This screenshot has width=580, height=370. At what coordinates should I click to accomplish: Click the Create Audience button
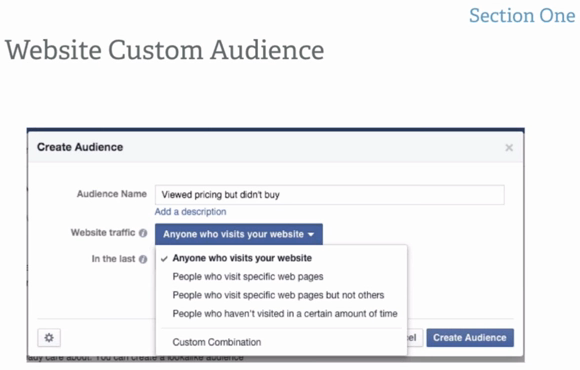[470, 337]
